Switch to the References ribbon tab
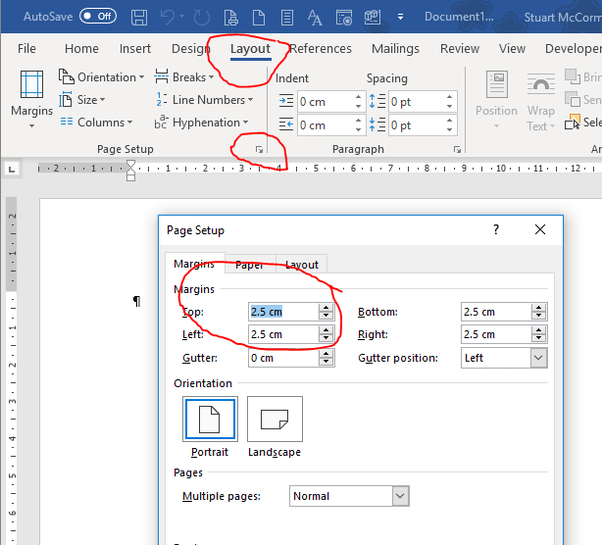This screenshot has height=545, width=602. point(320,49)
